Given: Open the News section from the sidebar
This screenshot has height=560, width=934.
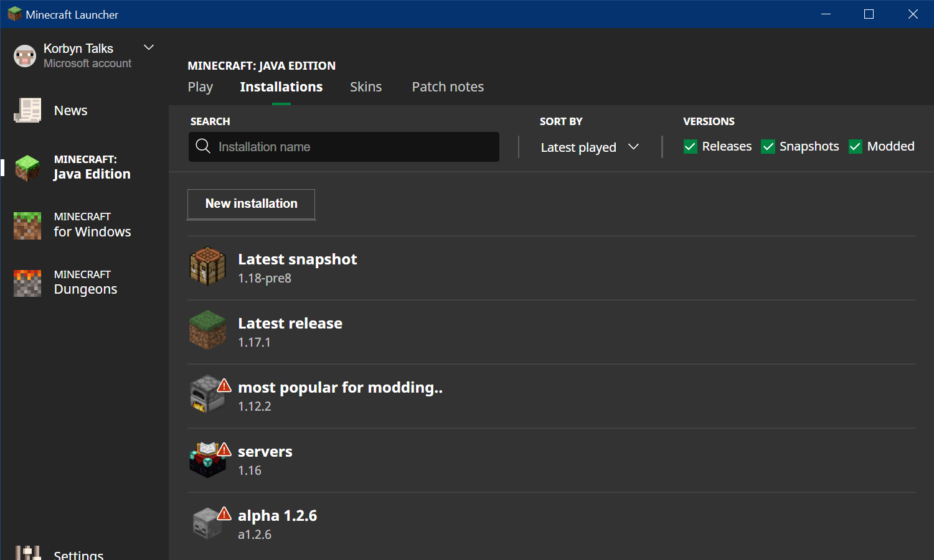Looking at the screenshot, I should pyautogui.click(x=70, y=111).
